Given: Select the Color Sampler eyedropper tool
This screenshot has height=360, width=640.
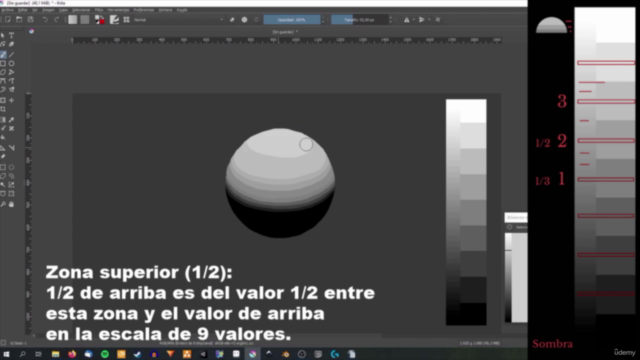Looking at the screenshot, I should click(x=11, y=120).
